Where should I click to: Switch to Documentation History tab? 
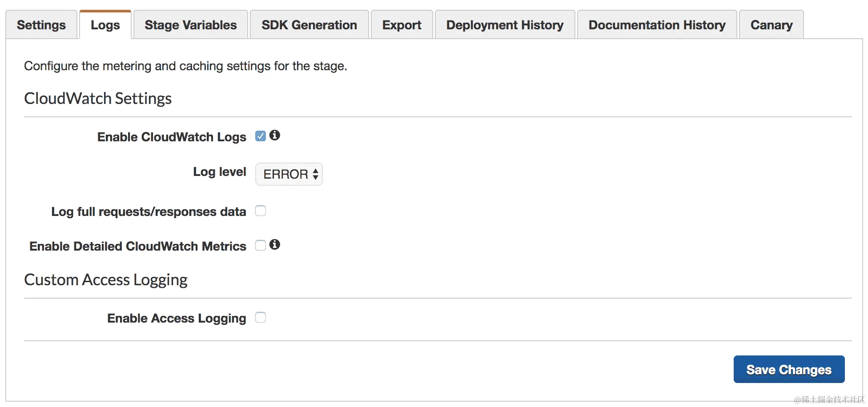tap(657, 25)
